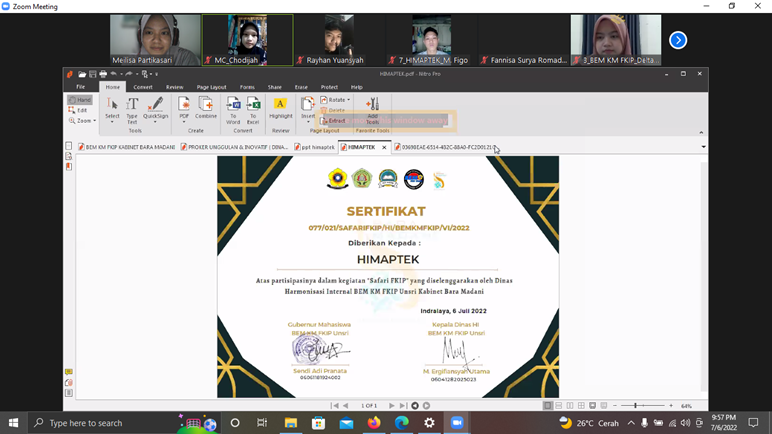Extract pages with the Extract button

point(333,121)
